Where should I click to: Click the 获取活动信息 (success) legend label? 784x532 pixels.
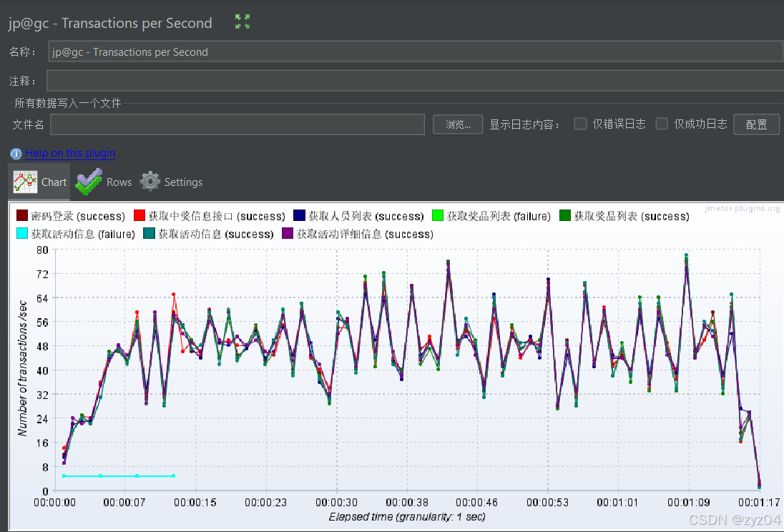tap(216, 234)
